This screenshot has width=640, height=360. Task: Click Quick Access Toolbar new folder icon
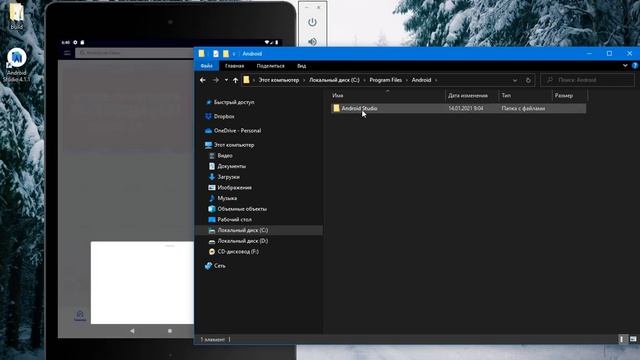tap(225, 53)
